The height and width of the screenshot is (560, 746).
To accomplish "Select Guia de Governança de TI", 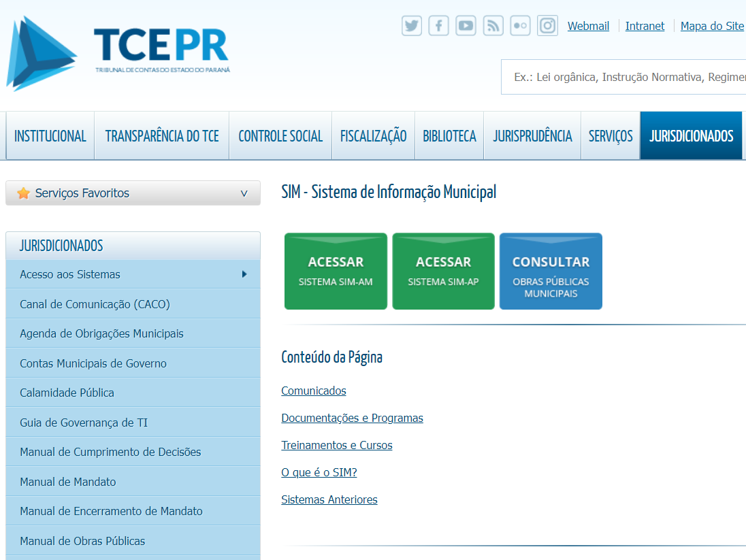I will pyautogui.click(x=133, y=423).
